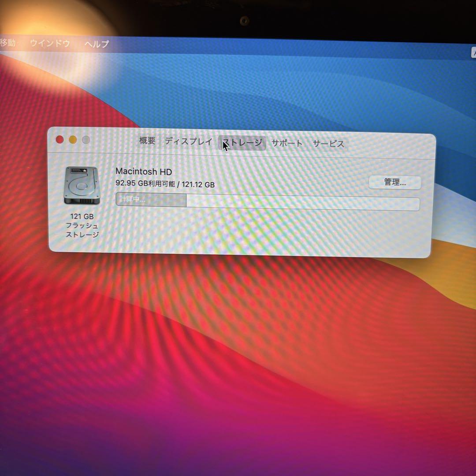
Task: Minimize window with yellow button
Action: pos(73,140)
